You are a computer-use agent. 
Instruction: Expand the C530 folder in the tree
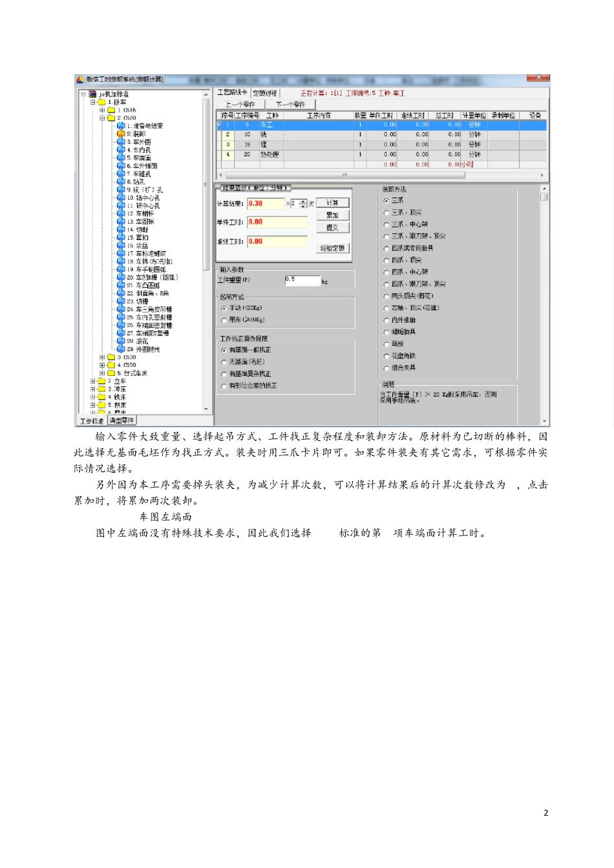pyautogui.click(x=102, y=357)
